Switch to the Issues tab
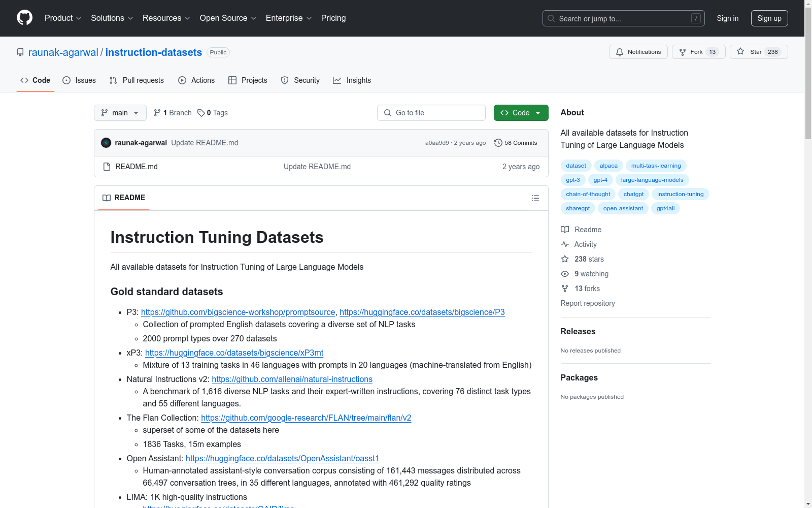The image size is (812, 508). click(x=79, y=80)
